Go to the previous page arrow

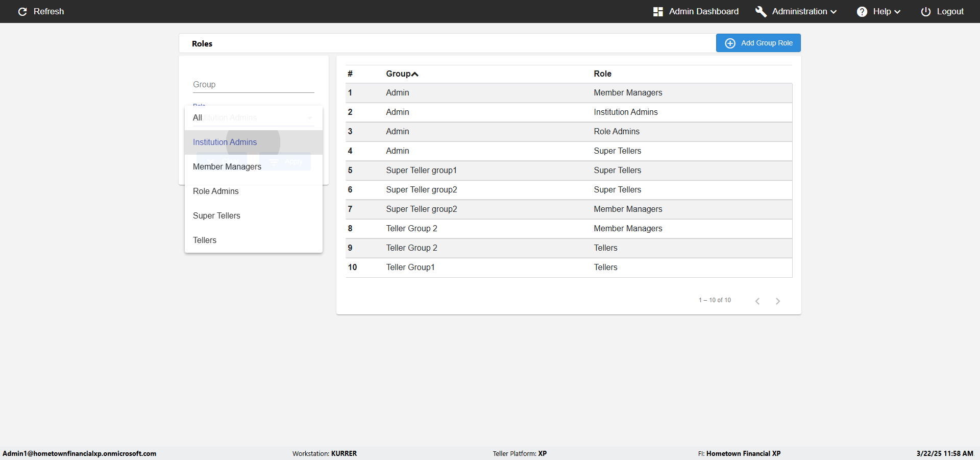(x=757, y=301)
